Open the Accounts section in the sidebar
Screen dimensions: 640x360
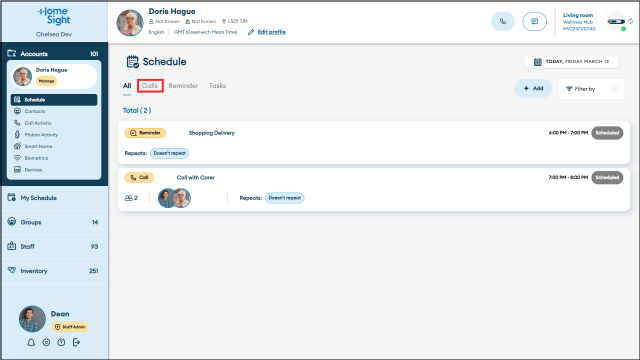(54, 53)
